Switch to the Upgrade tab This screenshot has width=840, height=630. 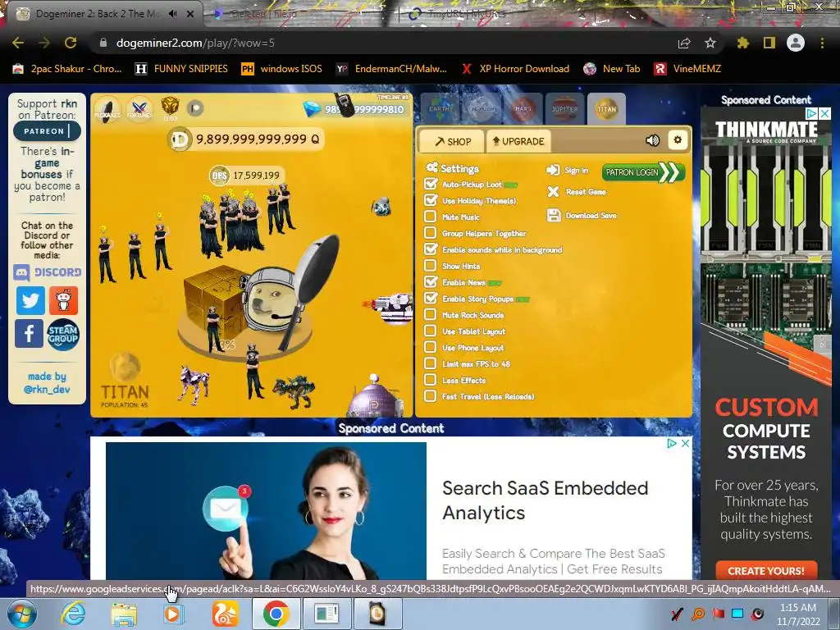click(518, 141)
